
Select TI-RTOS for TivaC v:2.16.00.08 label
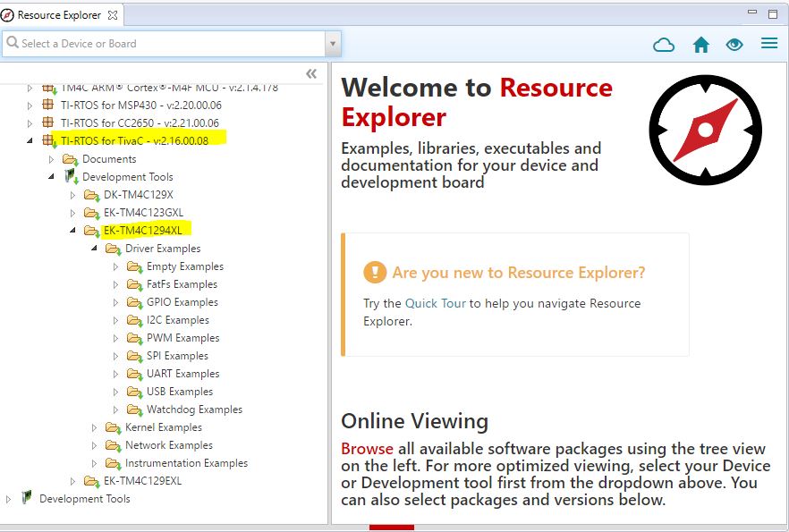pyautogui.click(x=134, y=140)
